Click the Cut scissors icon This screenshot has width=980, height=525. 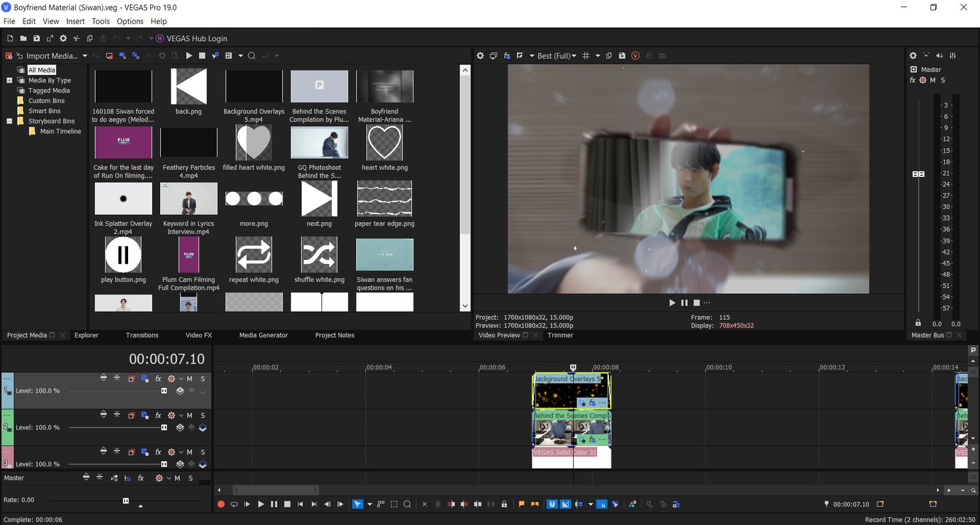pyautogui.click(x=76, y=39)
